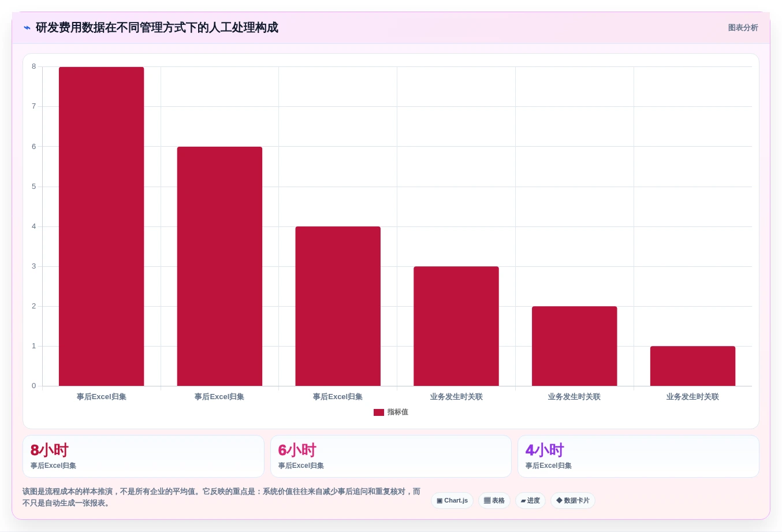The width and height of the screenshot is (782, 532).
Task: Select the 4-value bar in chart
Action: pos(338,306)
